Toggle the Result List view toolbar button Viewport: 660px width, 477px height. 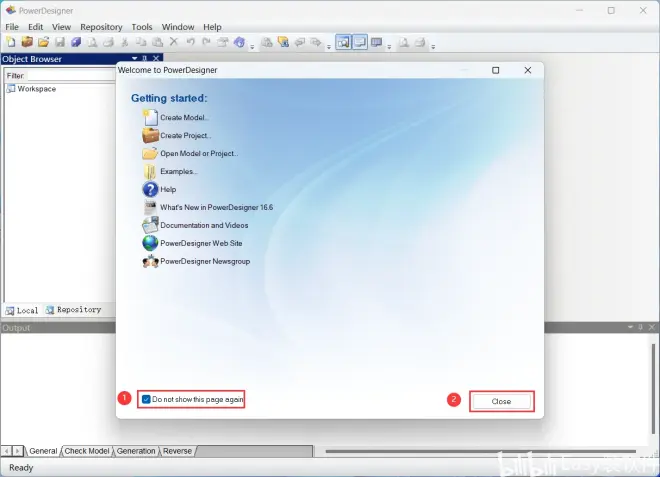coord(377,42)
